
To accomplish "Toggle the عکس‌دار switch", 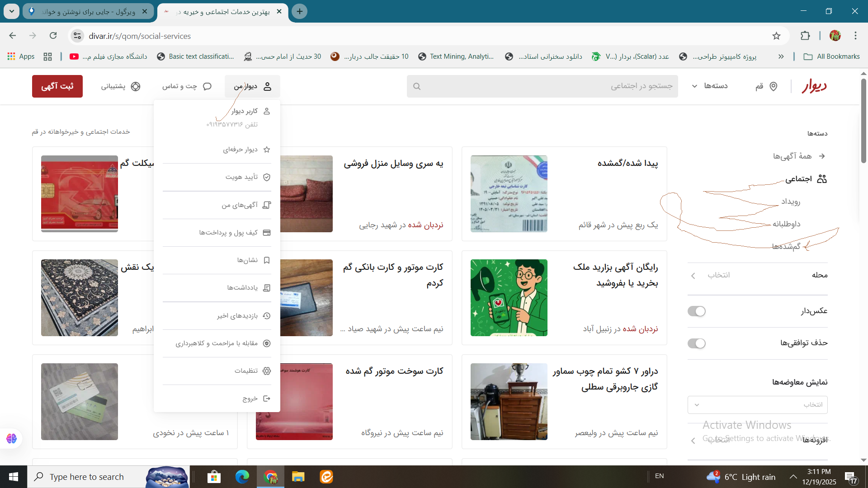I will (x=696, y=311).
